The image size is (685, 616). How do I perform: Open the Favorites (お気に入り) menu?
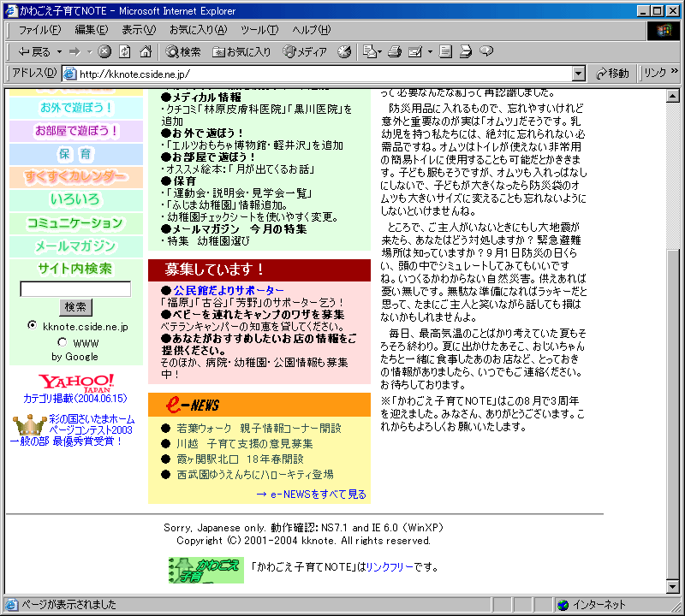click(199, 30)
